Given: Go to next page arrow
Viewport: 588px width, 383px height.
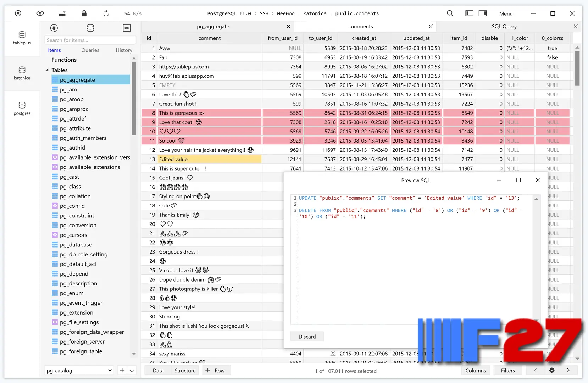Looking at the screenshot, I should [568, 370].
